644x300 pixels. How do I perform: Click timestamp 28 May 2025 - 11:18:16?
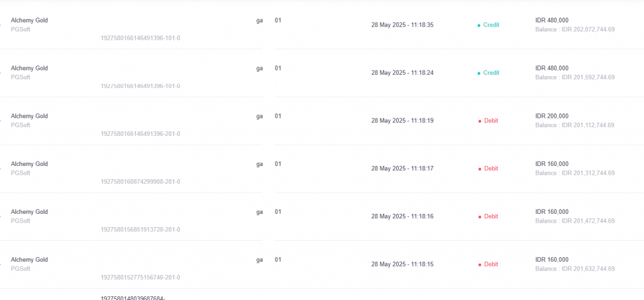[x=402, y=216]
